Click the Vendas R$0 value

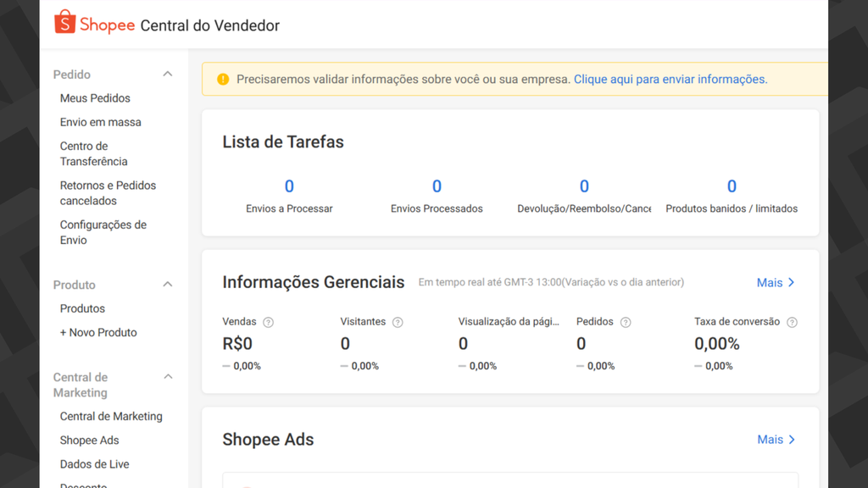237,344
